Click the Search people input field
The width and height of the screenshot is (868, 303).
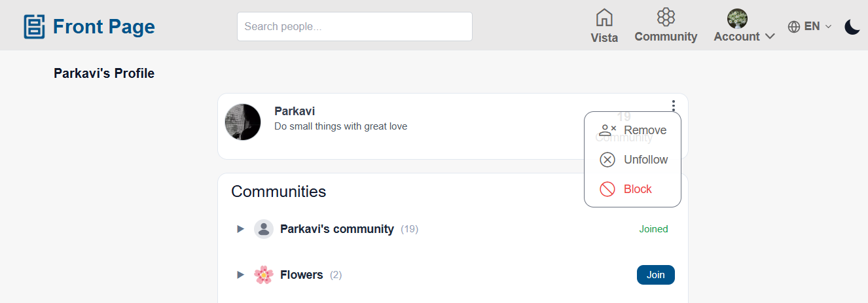pyautogui.click(x=355, y=27)
